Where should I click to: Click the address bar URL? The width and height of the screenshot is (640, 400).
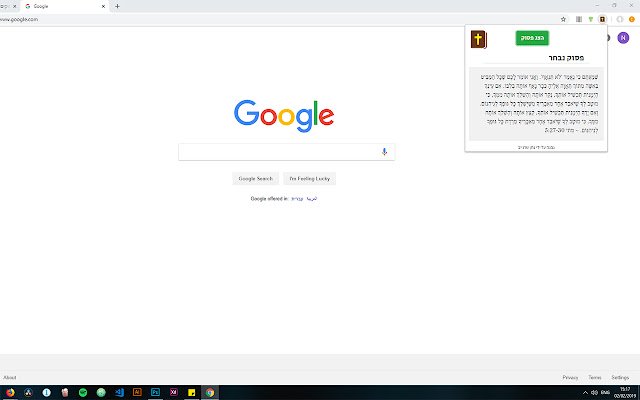click(19, 19)
